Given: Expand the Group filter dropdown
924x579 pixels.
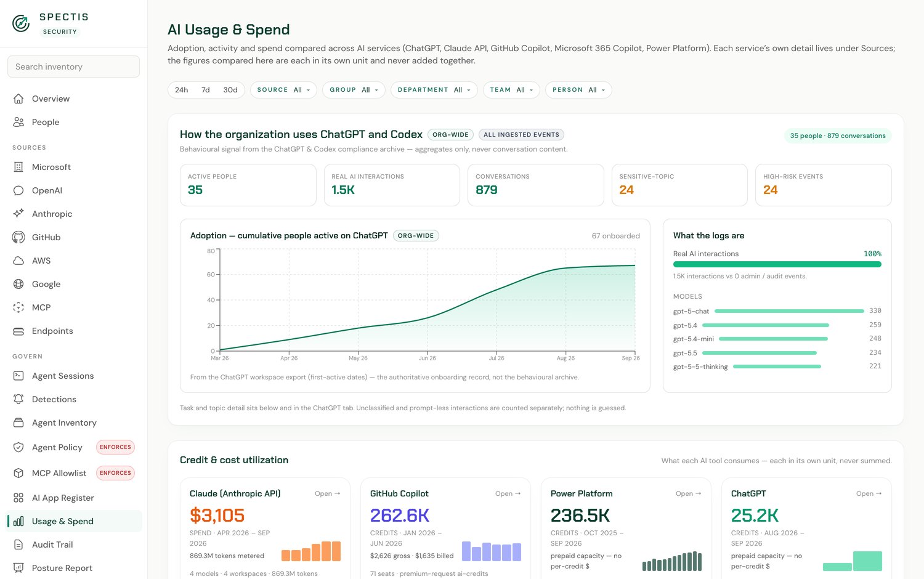Looking at the screenshot, I should pyautogui.click(x=354, y=90).
